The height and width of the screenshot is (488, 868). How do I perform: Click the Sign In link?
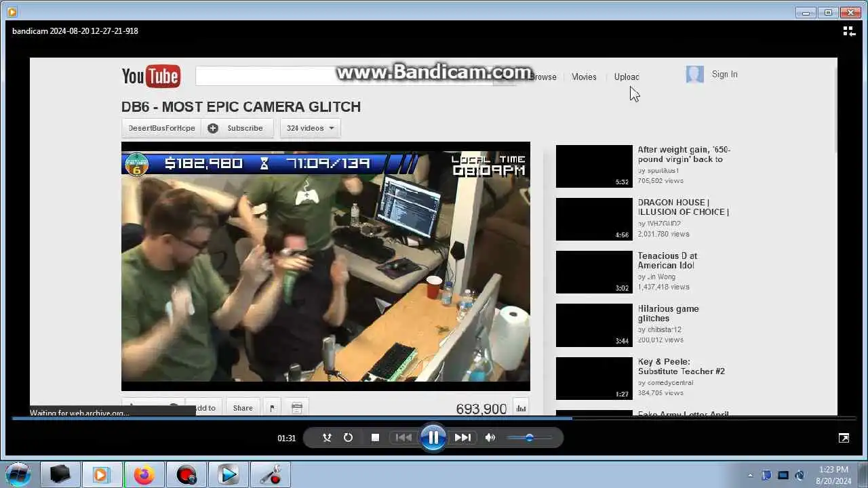[x=724, y=75]
